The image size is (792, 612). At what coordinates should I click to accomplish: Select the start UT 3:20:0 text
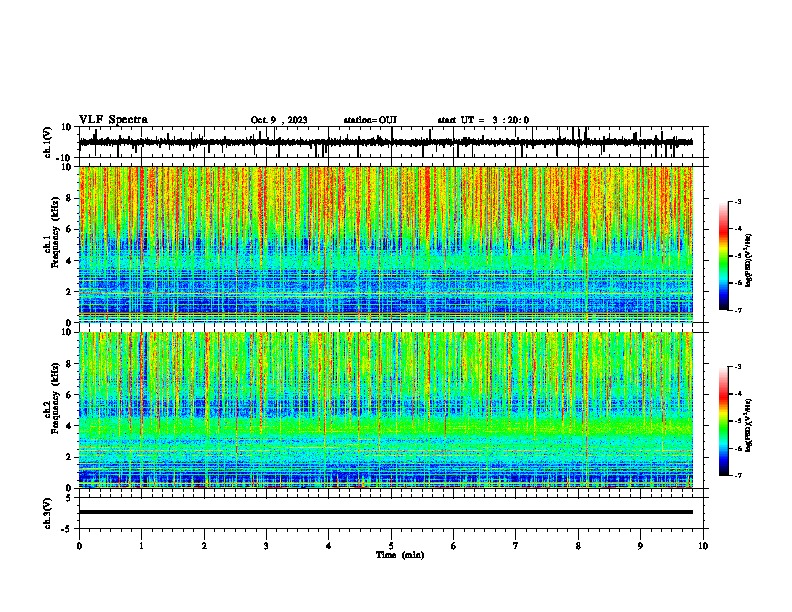pos(483,120)
